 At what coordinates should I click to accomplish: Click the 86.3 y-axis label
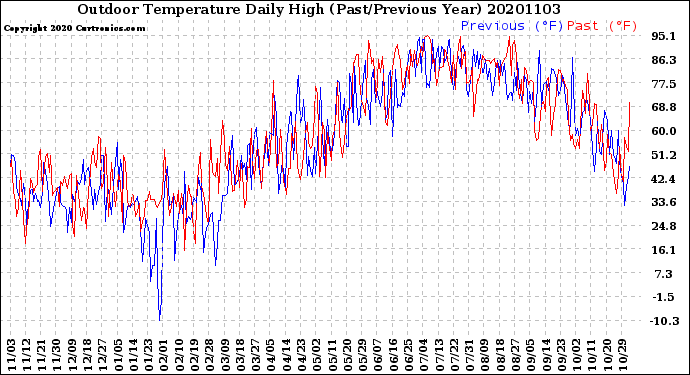pyautogui.click(x=664, y=60)
